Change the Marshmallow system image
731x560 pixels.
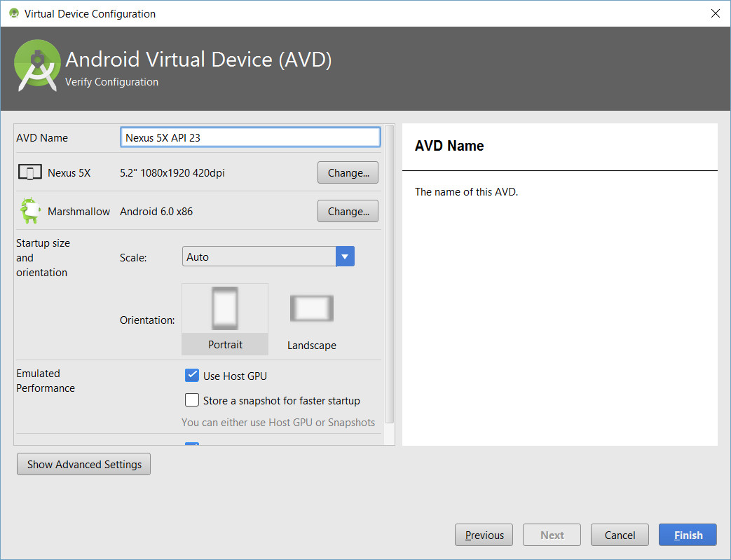[x=348, y=211]
